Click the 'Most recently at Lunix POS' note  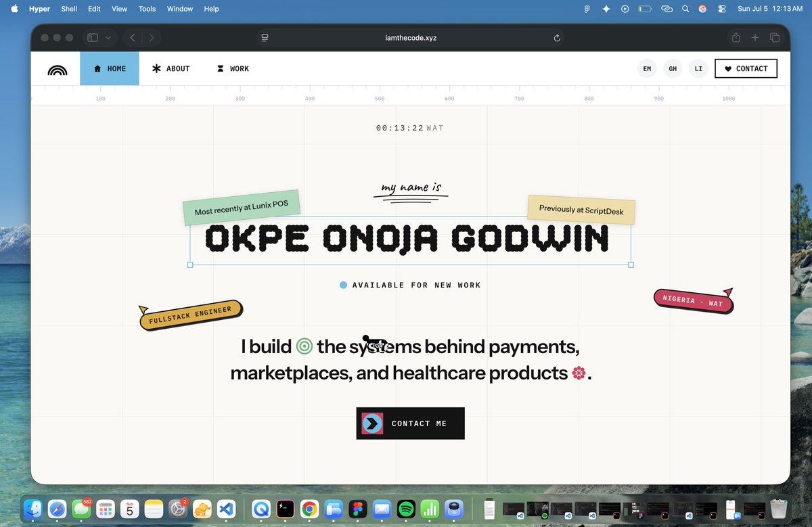[242, 207]
